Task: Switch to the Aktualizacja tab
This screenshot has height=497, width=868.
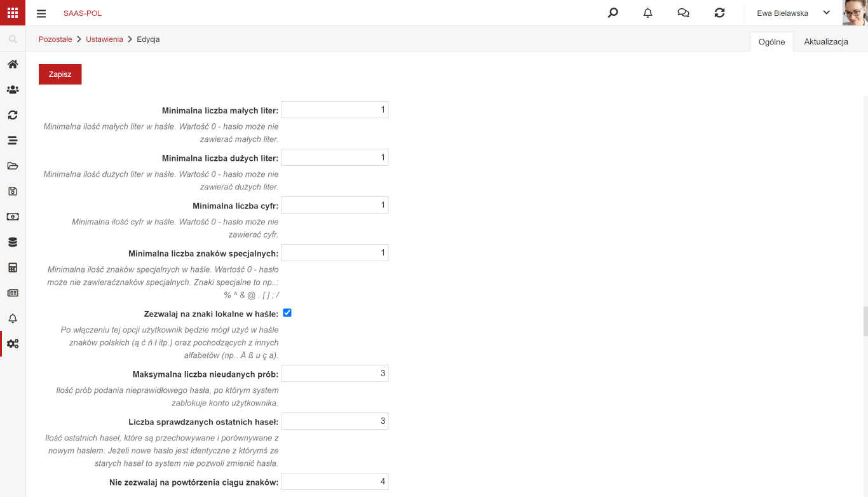Action: (x=826, y=41)
